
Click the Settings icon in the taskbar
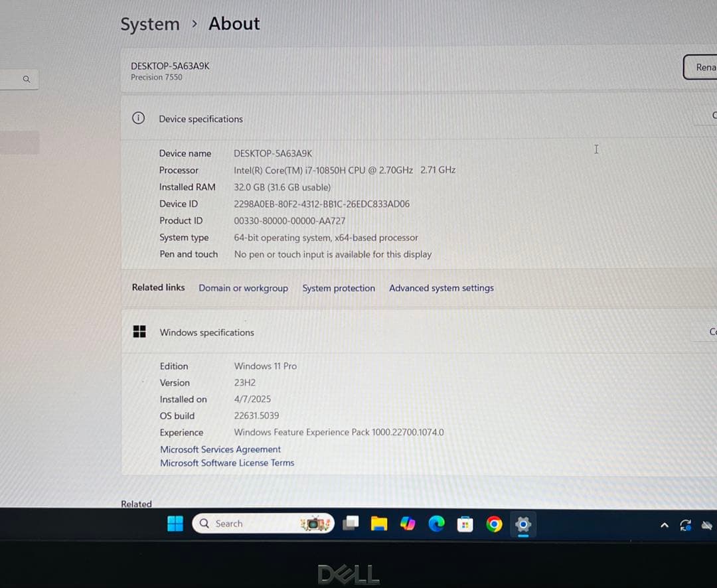point(523,524)
